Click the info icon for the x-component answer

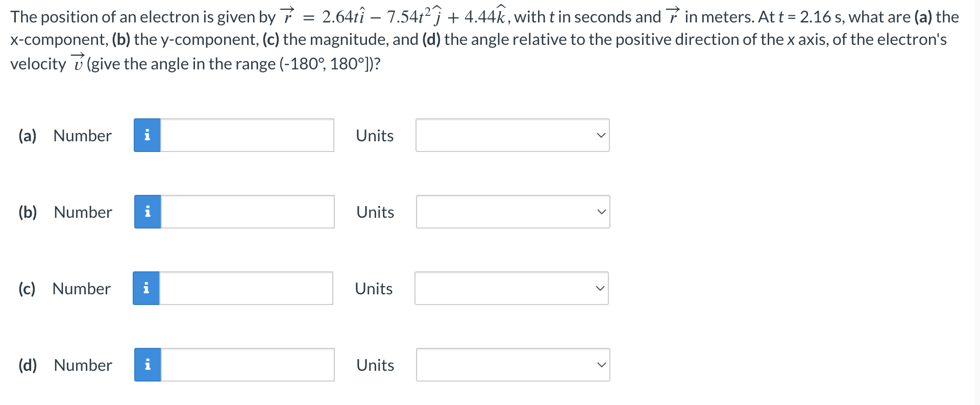[147, 135]
